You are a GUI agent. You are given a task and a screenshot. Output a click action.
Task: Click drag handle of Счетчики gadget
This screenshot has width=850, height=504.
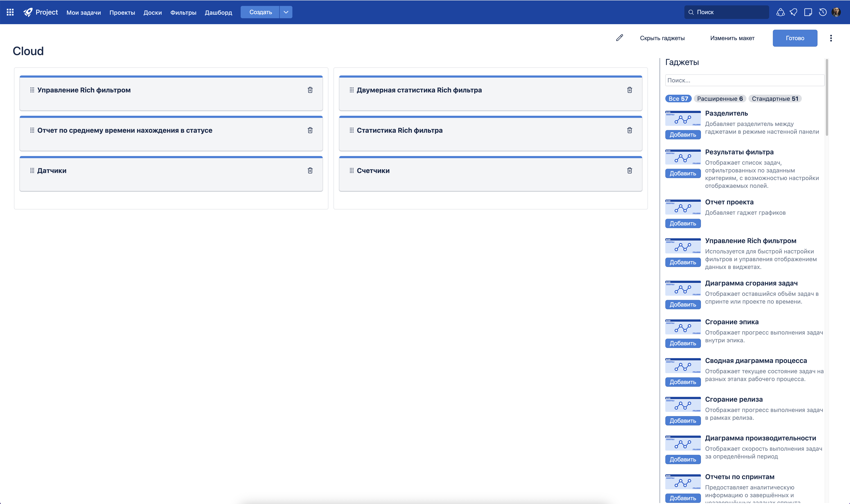point(352,170)
